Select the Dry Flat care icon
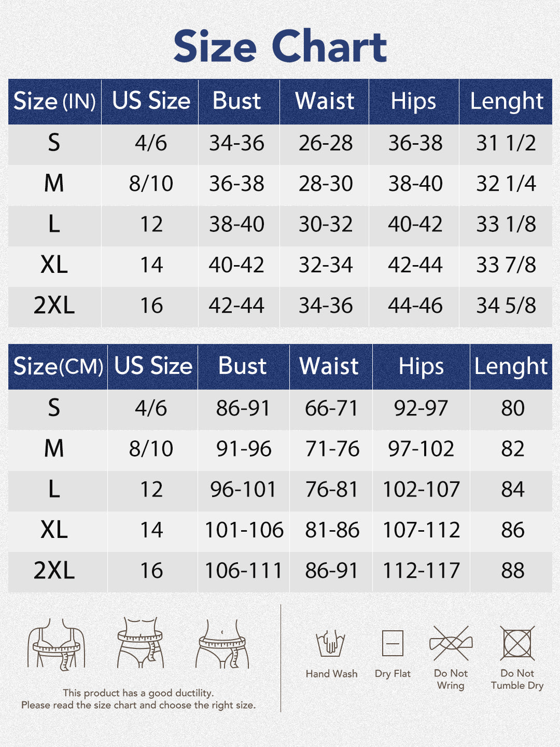This screenshot has height=747, width=560. 393,644
